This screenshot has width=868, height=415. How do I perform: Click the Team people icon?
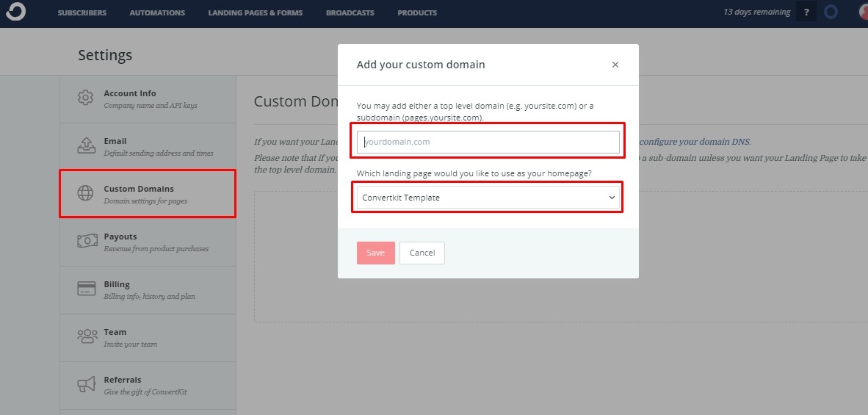click(87, 336)
